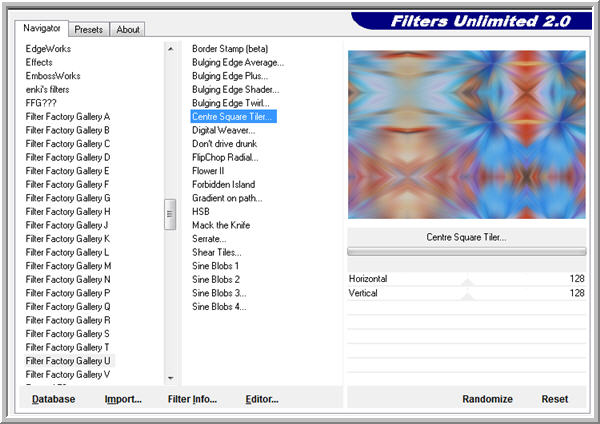The image size is (600, 424).
Task: Open the About tab
Action: (128, 29)
